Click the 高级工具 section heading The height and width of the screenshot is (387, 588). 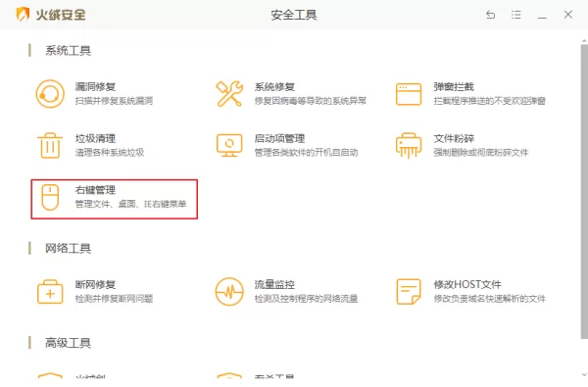click(x=68, y=342)
